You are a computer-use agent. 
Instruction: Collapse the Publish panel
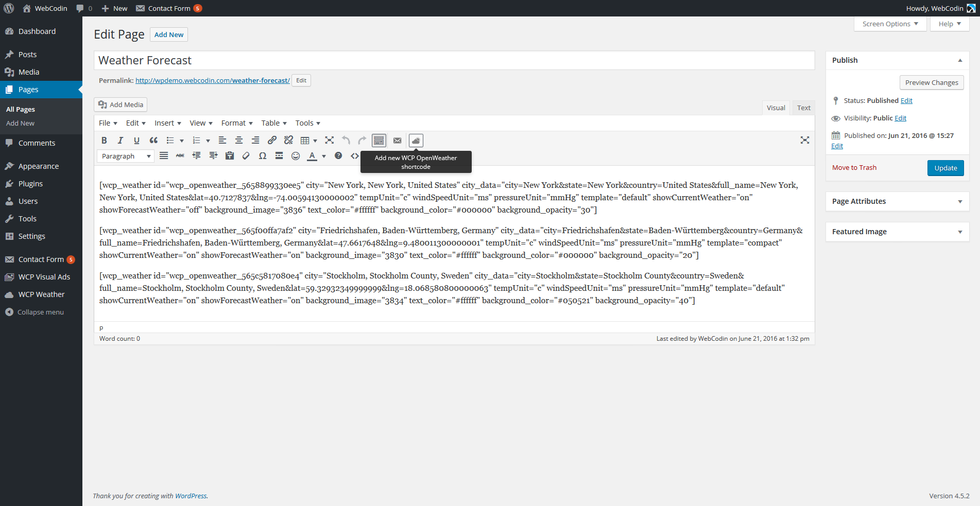pos(960,60)
